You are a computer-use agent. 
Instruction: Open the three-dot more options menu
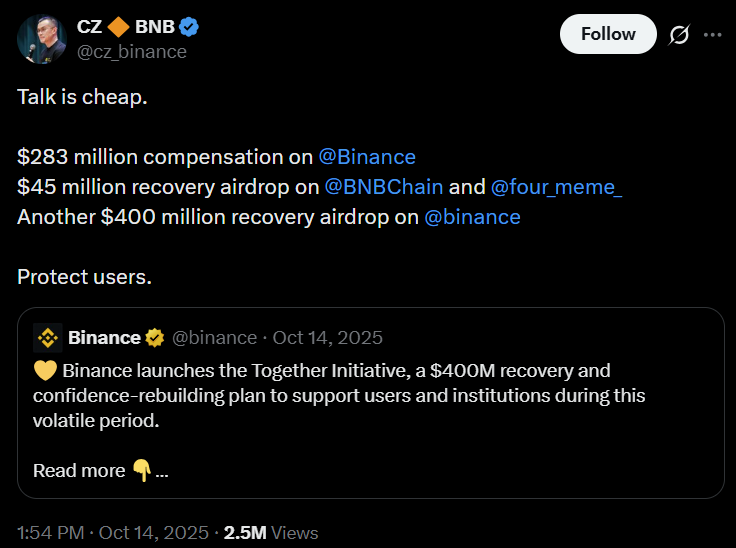(x=712, y=34)
